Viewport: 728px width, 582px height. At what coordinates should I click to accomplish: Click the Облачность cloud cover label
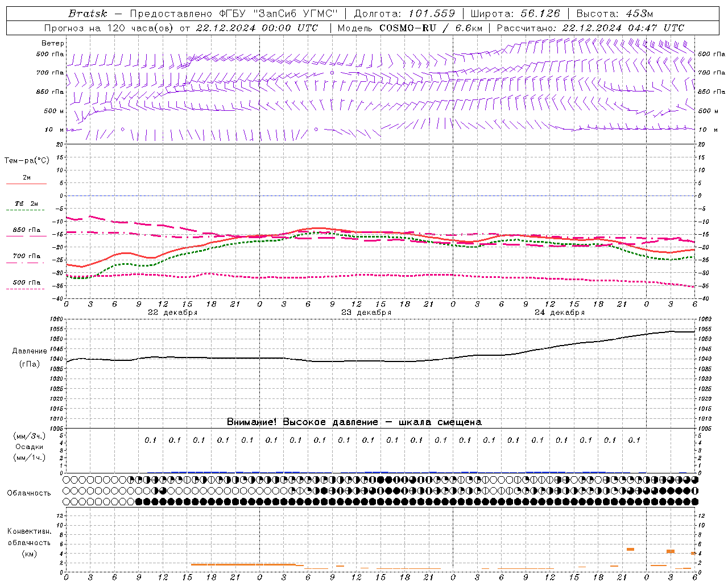(x=29, y=493)
